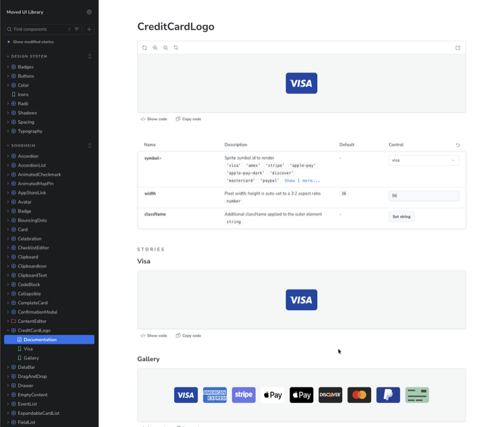Reset controls icon in table header
The height and width of the screenshot is (427, 504).
coord(458,145)
